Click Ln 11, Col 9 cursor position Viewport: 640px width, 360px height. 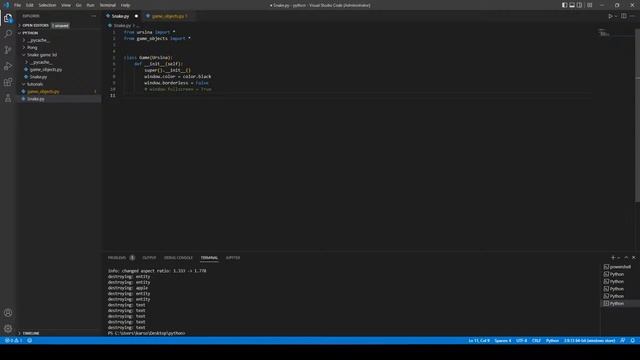click(x=479, y=340)
